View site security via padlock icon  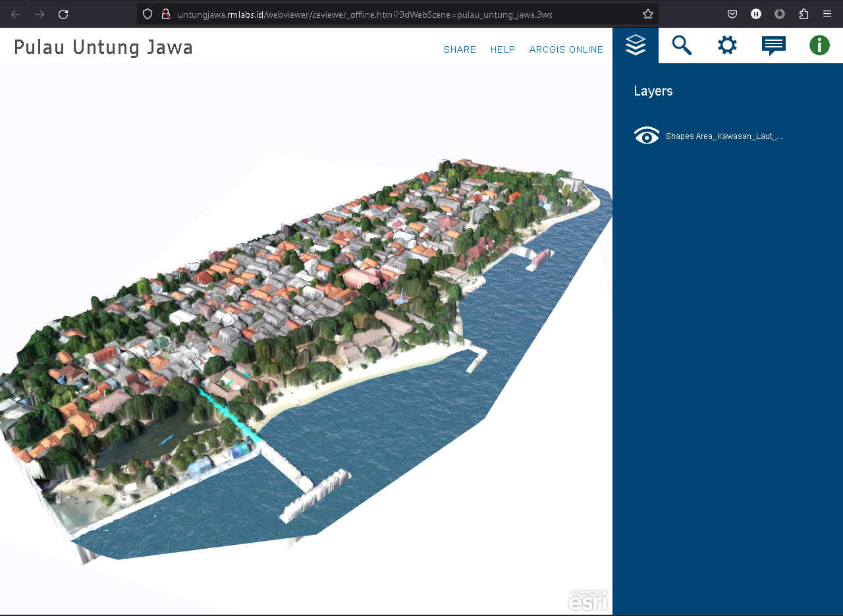166,14
